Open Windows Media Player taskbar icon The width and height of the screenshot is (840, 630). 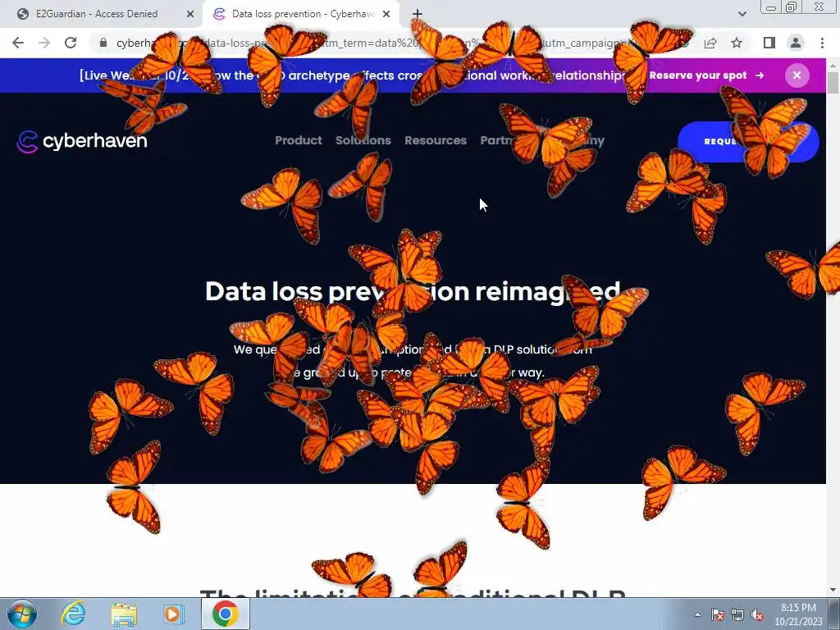pyautogui.click(x=173, y=614)
